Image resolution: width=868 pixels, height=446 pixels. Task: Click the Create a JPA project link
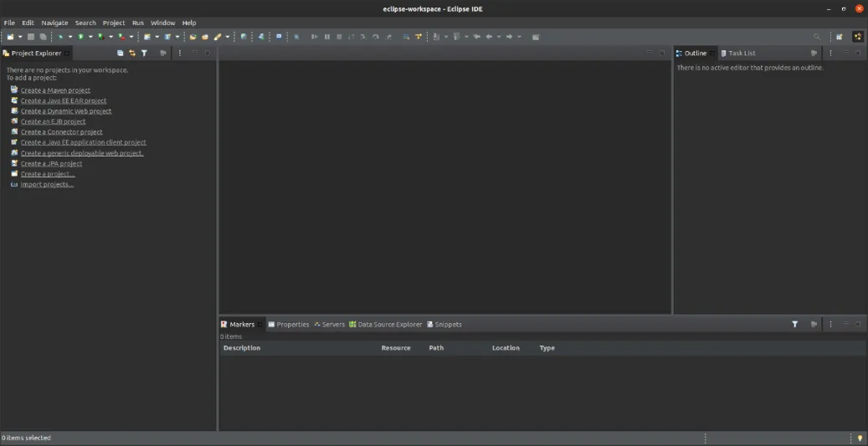52,164
